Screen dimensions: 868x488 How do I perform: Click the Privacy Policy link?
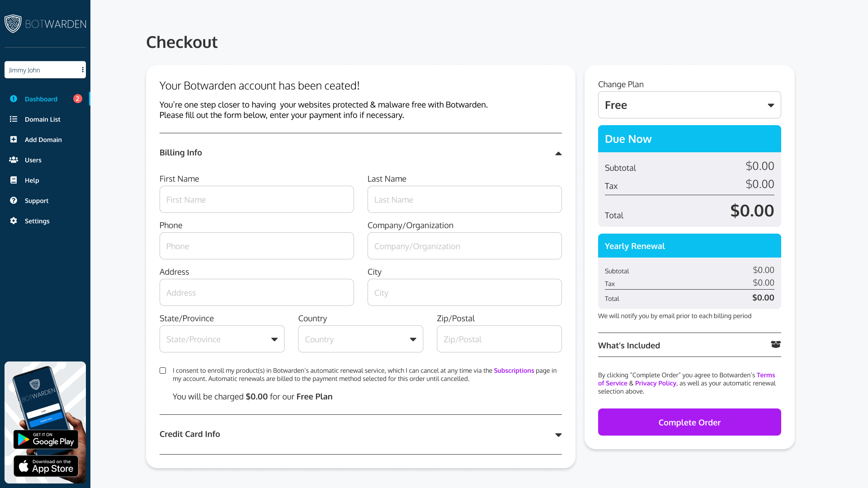click(x=655, y=383)
